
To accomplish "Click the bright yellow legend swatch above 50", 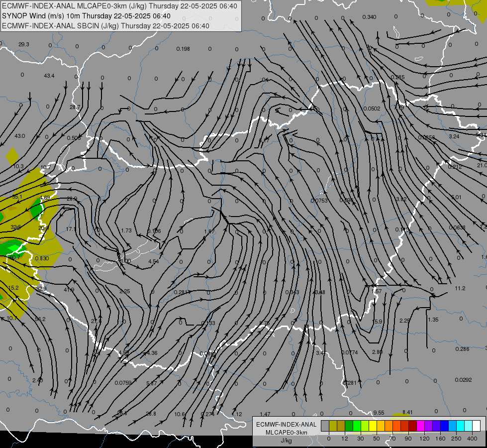I will (373, 426).
